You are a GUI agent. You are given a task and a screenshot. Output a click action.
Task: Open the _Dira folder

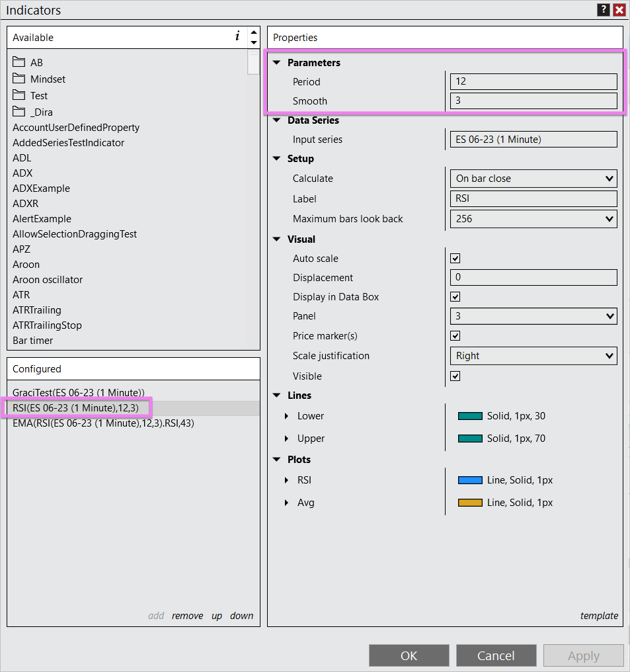41,112
